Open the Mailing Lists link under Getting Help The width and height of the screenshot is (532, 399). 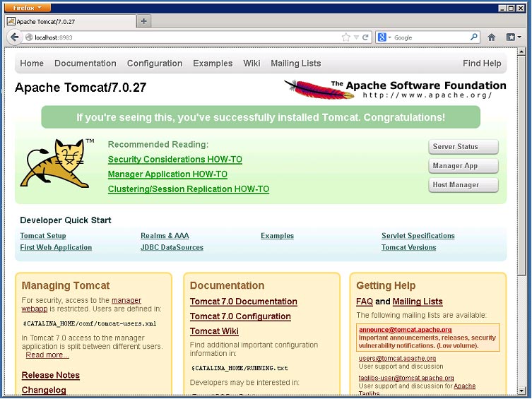coord(418,302)
